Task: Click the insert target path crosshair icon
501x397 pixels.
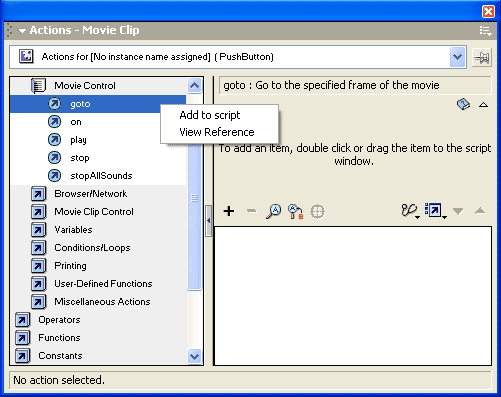Action: click(317, 211)
